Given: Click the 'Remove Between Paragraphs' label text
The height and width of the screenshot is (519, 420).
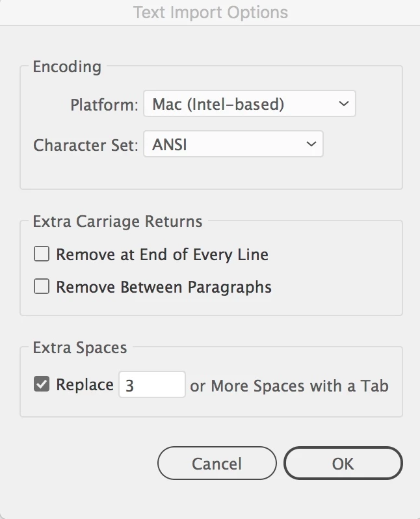Looking at the screenshot, I should coord(164,287).
